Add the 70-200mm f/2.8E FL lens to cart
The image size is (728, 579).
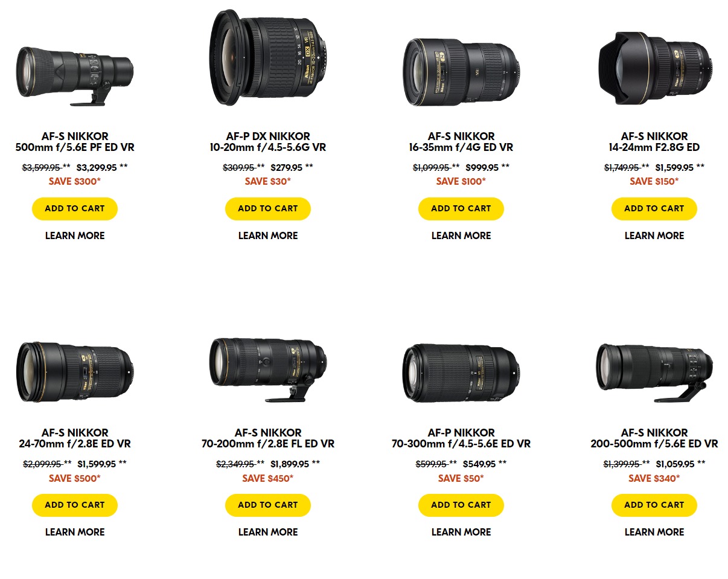point(268,505)
